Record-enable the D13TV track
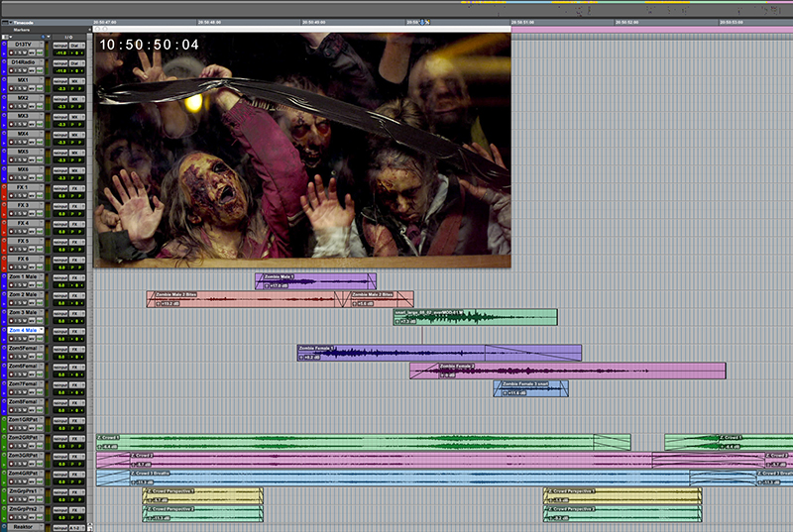The height and width of the screenshot is (532, 793). [11, 52]
